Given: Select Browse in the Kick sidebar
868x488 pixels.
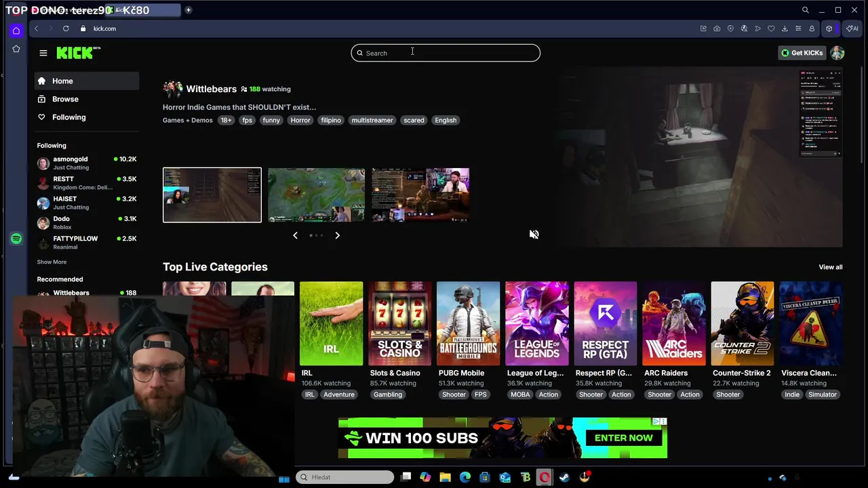Looking at the screenshot, I should coord(87,99).
